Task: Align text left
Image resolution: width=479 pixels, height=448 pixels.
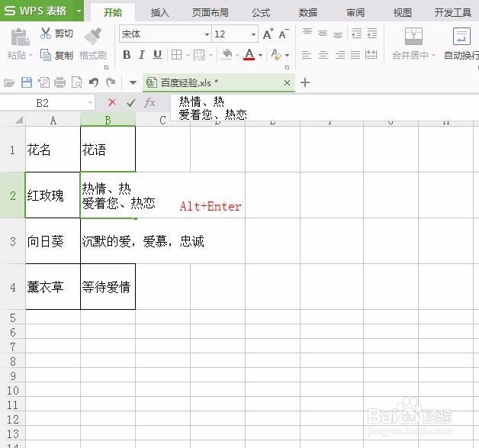Action: tap(307, 55)
